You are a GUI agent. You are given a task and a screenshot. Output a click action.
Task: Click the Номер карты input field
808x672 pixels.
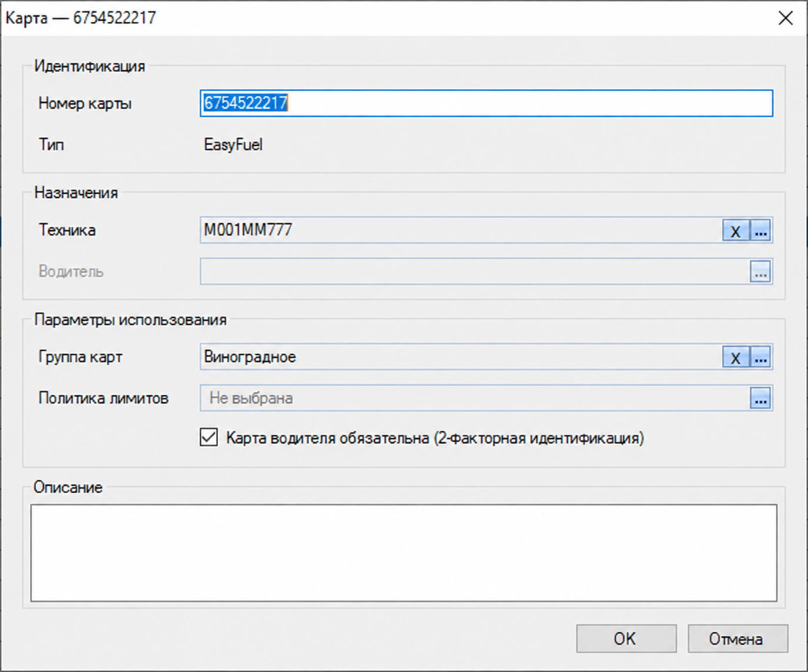coord(486,103)
